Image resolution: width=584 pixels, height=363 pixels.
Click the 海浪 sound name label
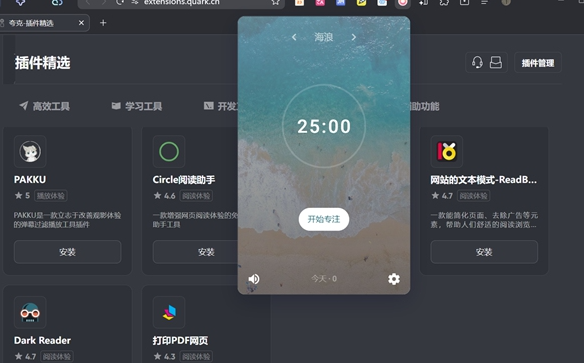(x=324, y=37)
